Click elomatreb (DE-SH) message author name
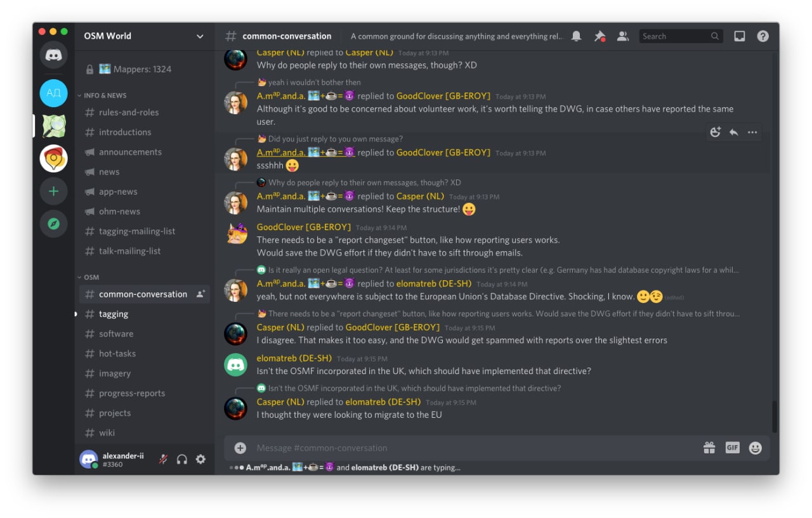This screenshot has width=812, height=518. click(x=294, y=358)
